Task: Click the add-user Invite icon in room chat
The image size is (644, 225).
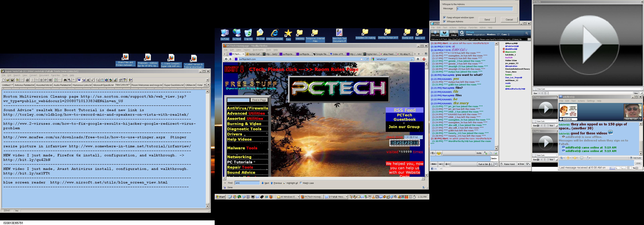Action: (486, 153)
